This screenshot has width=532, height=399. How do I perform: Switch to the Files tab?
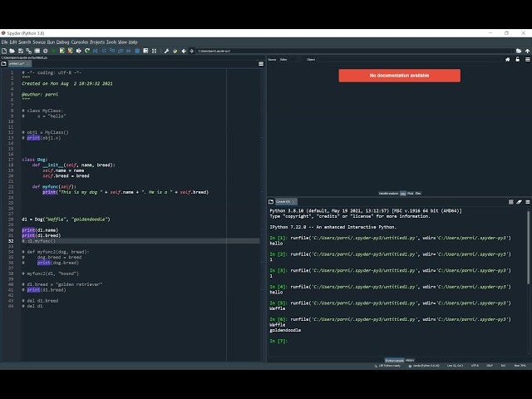coord(418,194)
